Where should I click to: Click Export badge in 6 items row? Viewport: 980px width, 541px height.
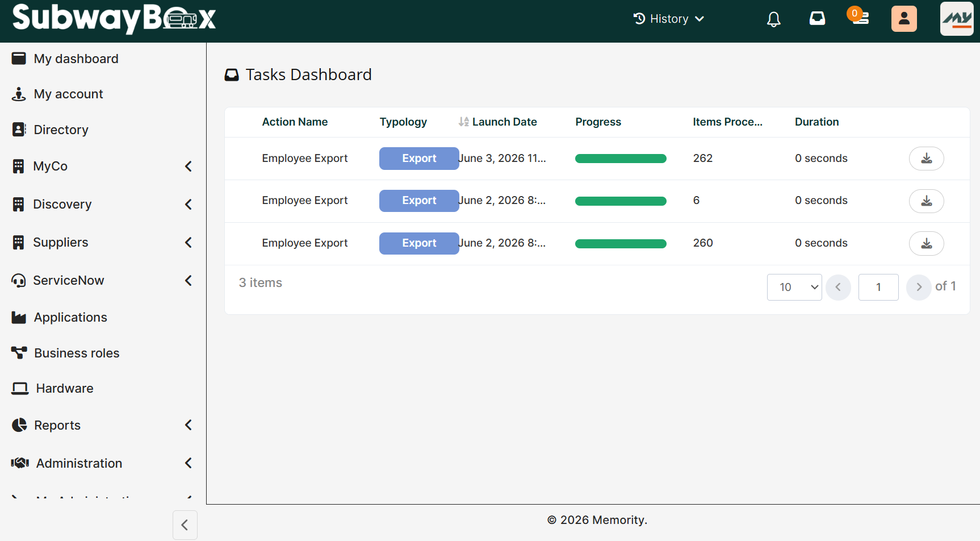point(419,201)
